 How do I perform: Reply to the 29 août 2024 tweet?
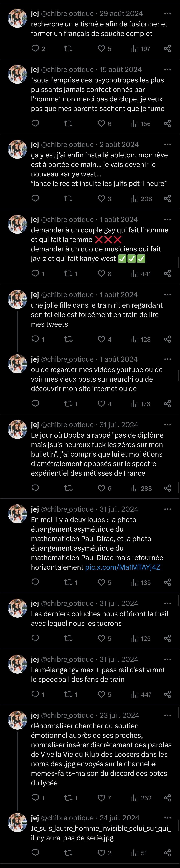35,49
